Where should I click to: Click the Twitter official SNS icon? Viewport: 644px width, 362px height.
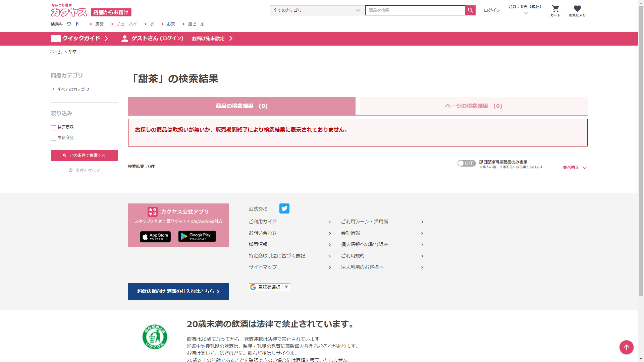coord(284,208)
